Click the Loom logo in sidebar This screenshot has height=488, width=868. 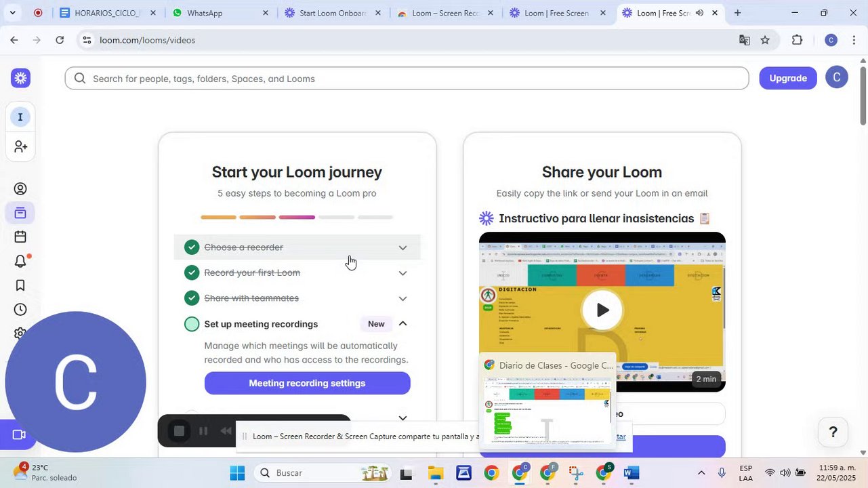pos(20,78)
